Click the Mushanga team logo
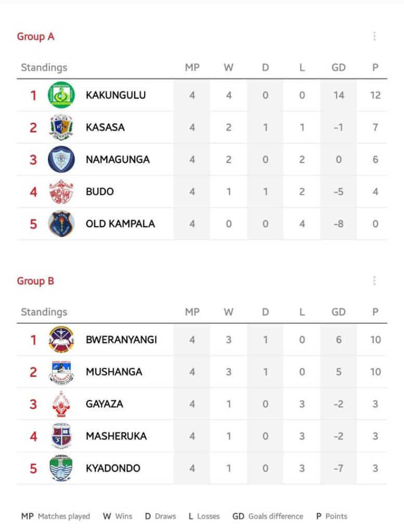The height and width of the screenshot is (532, 404). [61, 372]
